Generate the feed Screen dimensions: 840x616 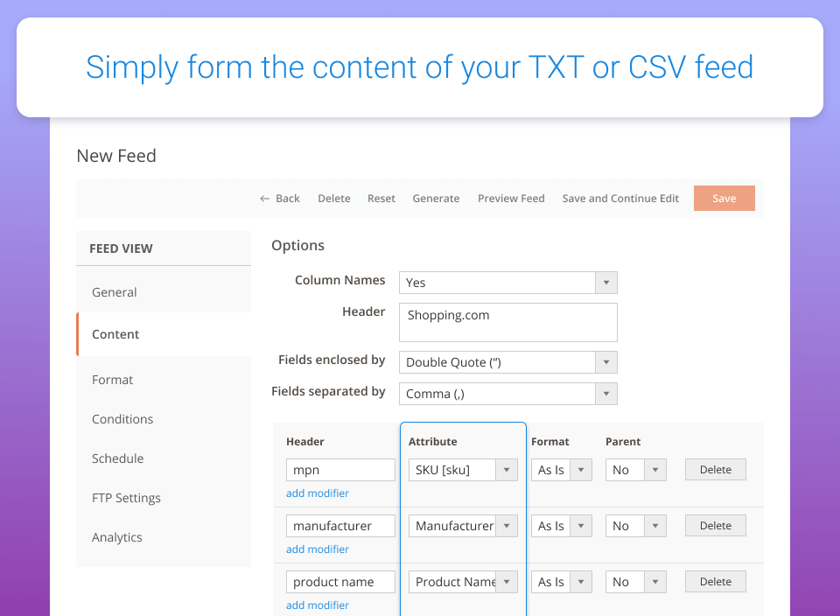tap(436, 198)
